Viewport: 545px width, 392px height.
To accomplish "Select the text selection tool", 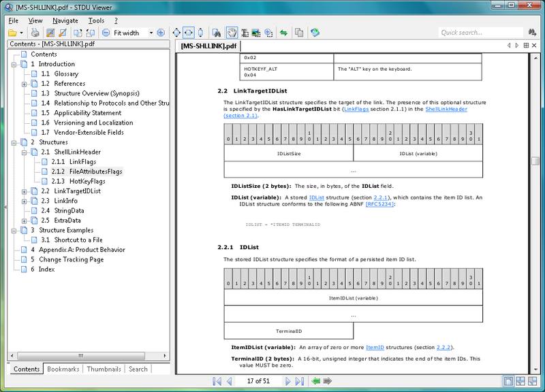I will (x=245, y=33).
